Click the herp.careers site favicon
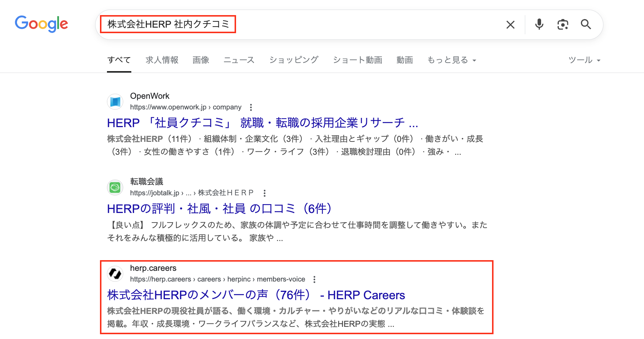Screen dimensions: 644x339 click(115, 274)
